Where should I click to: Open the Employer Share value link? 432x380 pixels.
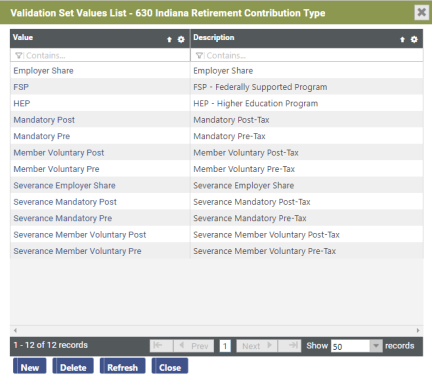coord(43,71)
